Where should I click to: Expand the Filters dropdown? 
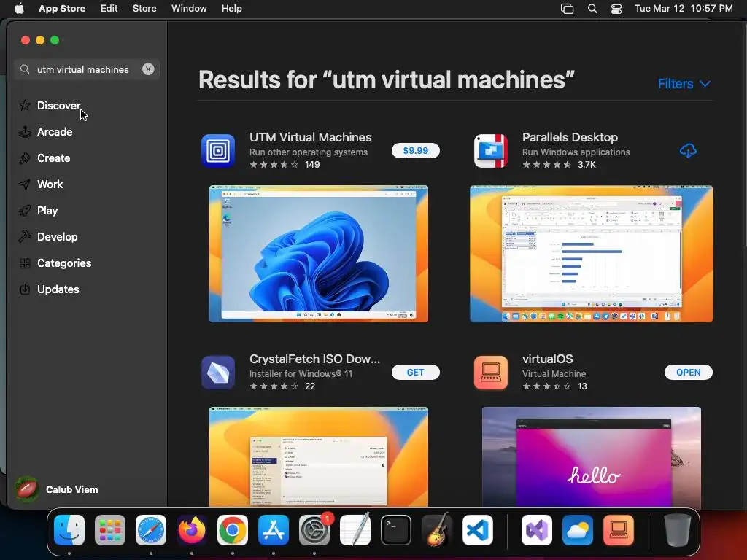[684, 84]
